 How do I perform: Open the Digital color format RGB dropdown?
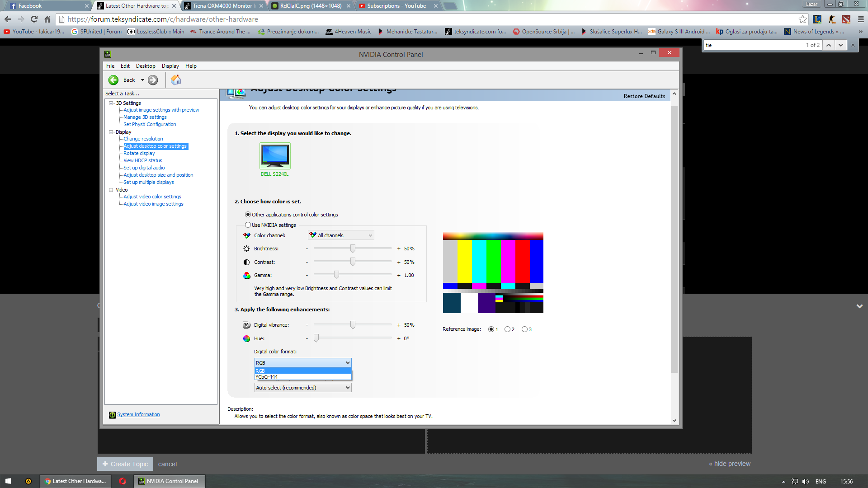pos(303,363)
